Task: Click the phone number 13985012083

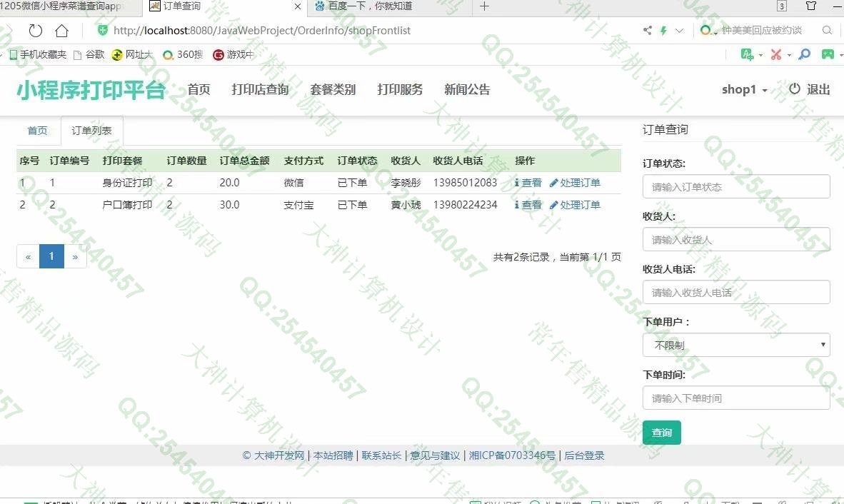Action: click(465, 183)
